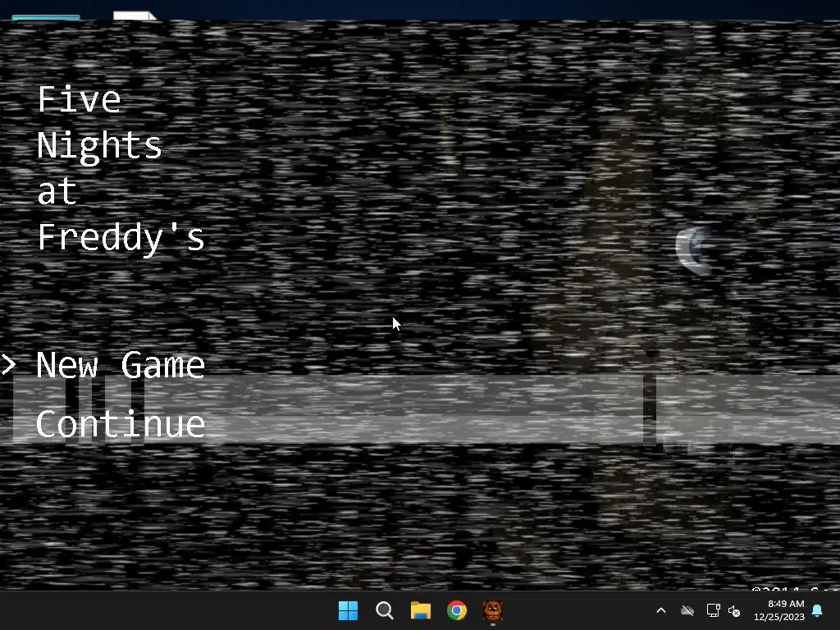Image resolution: width=840 pixels, height=630 pixels.
Task: Open clock showing 8:49 AM 12/25/2023
Action: coord(779,610)
